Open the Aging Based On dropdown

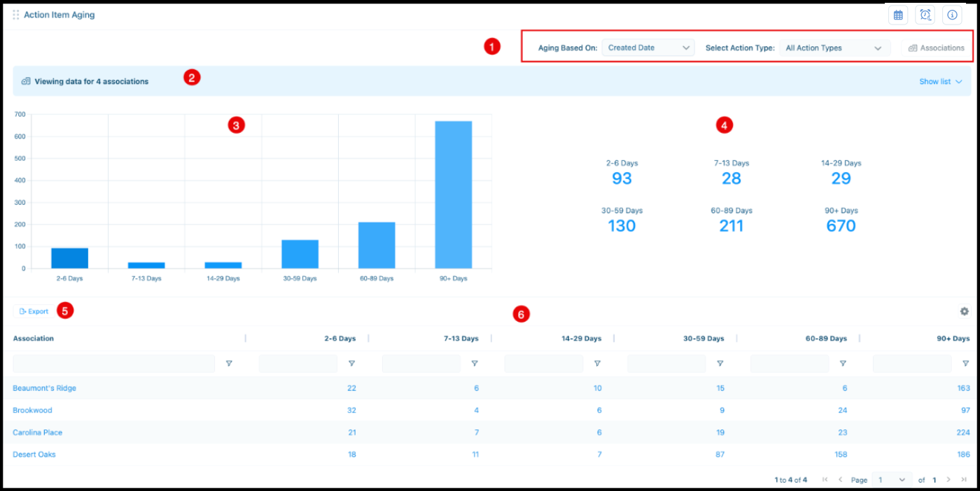point(648,48)
